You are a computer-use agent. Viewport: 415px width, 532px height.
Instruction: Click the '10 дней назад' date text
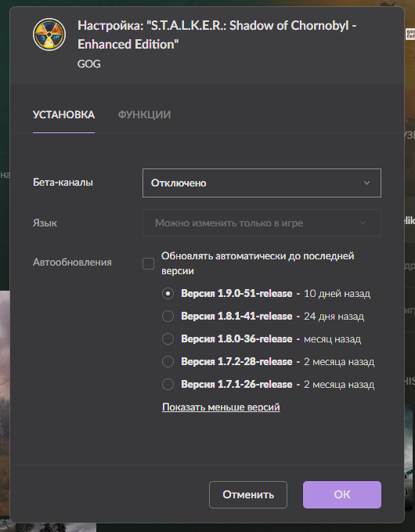pyautogui.click(x=337, y=294)
